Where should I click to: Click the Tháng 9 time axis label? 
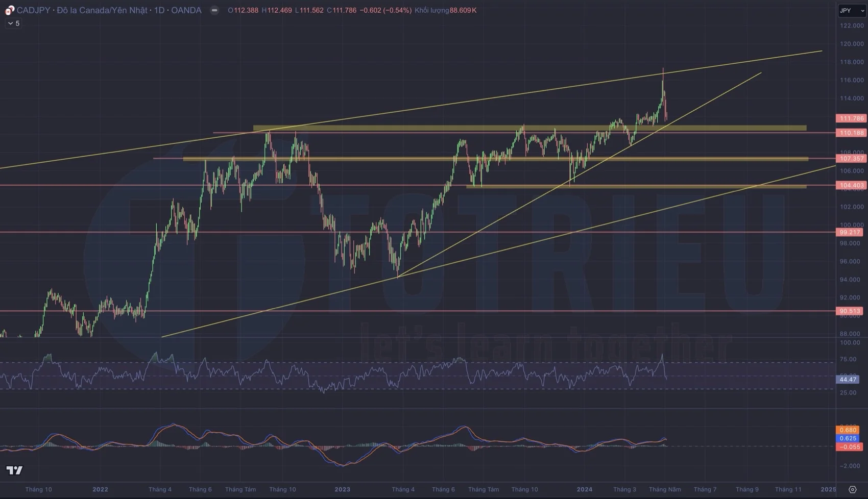point(746,489)
